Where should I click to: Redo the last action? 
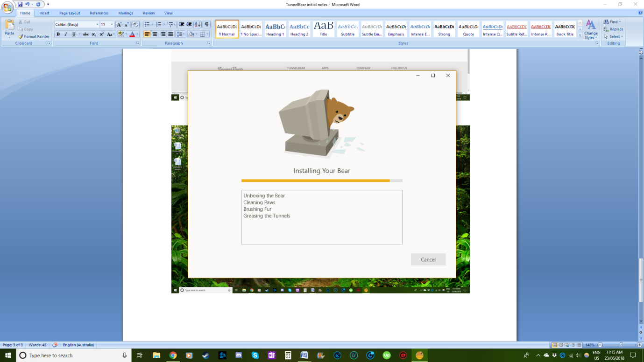pos(38,4)
